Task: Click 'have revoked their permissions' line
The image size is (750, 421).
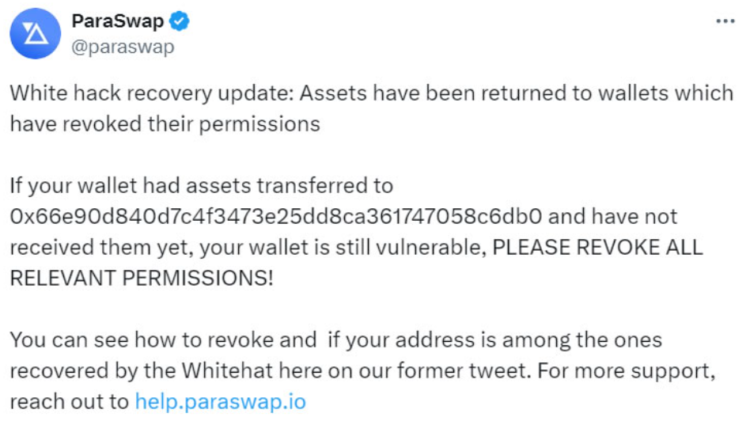Action: coord(165,124)
